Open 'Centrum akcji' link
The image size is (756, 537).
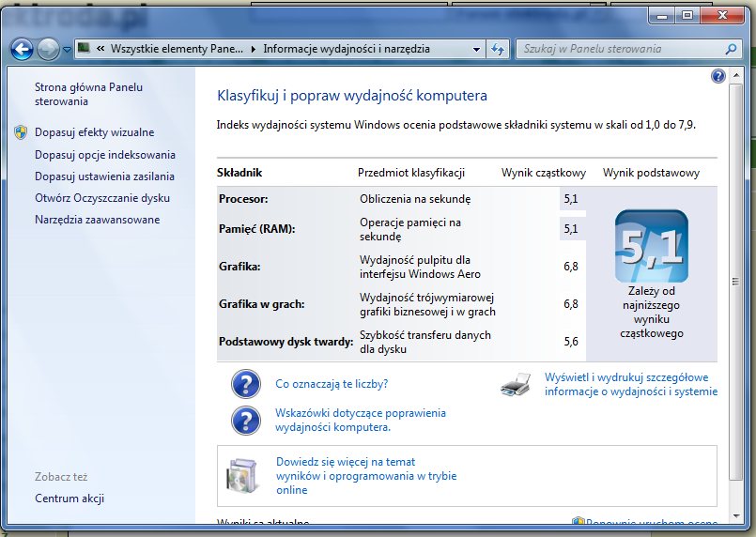pyautogui.click(x=69, y=499)
